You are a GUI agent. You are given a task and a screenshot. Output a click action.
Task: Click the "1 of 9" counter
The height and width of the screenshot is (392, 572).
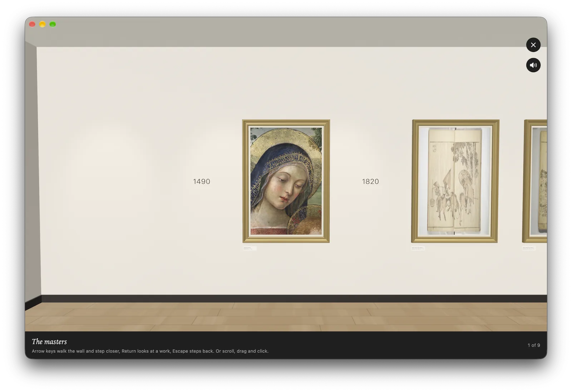(534, 345)
